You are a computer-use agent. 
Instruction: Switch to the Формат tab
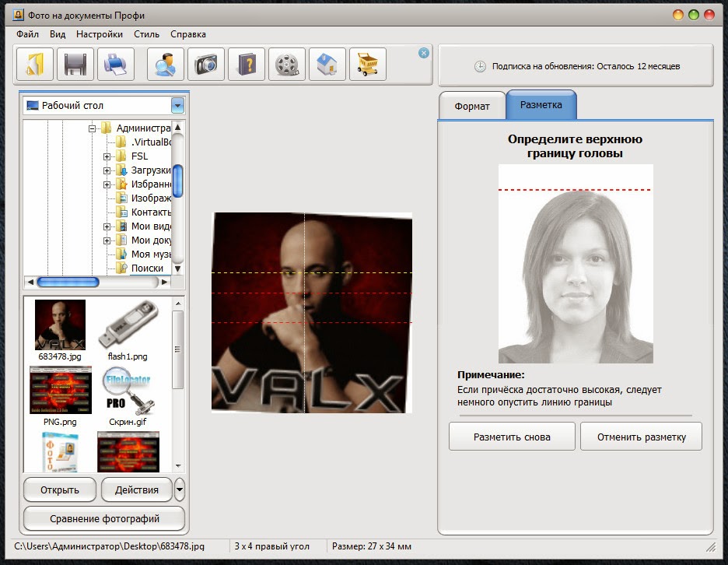472,106
